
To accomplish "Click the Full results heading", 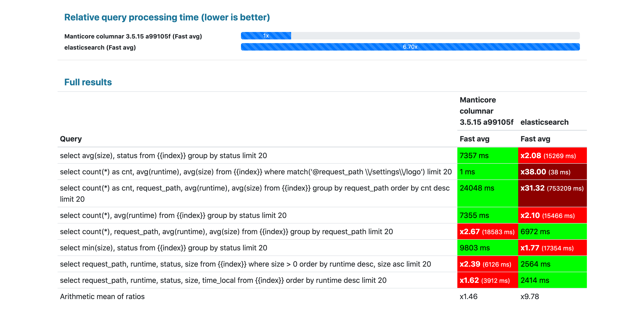I will pyautogui.click(x=88, y=82).
